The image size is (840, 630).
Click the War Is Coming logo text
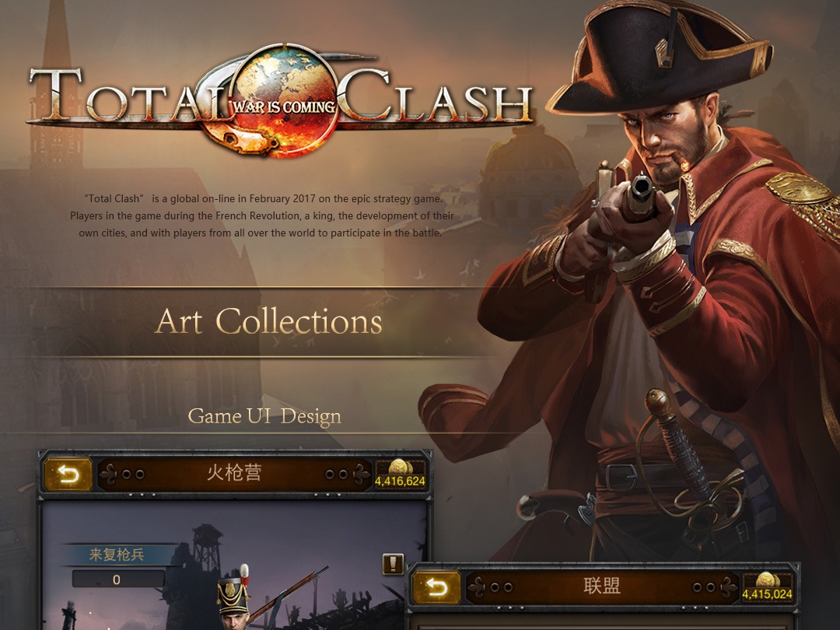click(x=285, y=107)
